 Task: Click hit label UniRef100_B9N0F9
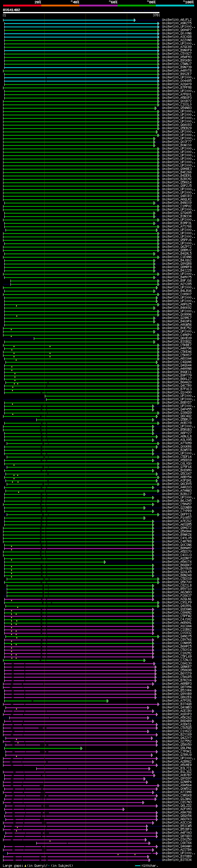pos(177,50)
